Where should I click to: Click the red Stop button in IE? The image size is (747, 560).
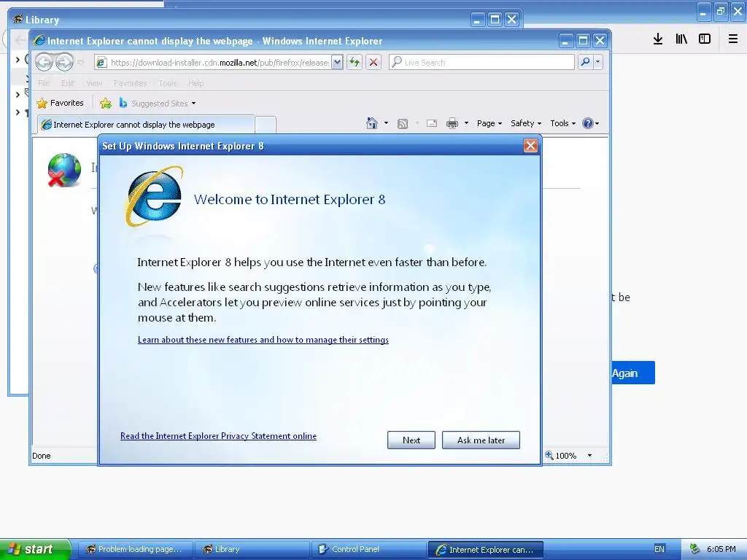(373, 62)
